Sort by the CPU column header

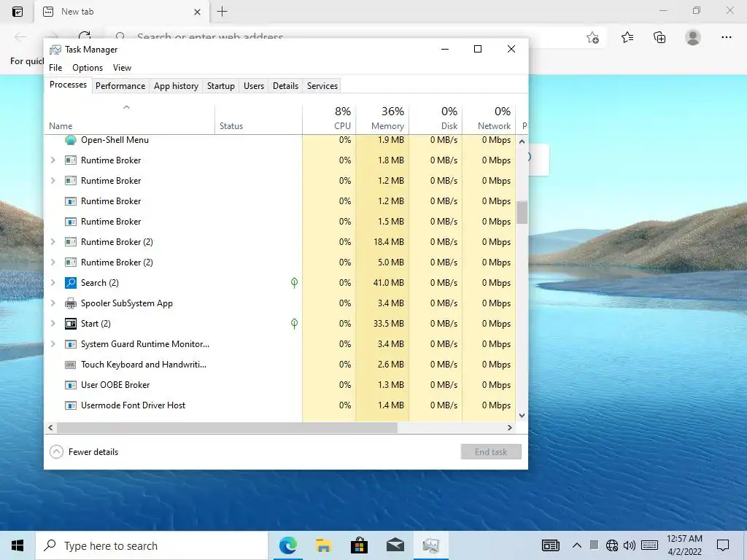pyautogui.click(x=329, y=118)
